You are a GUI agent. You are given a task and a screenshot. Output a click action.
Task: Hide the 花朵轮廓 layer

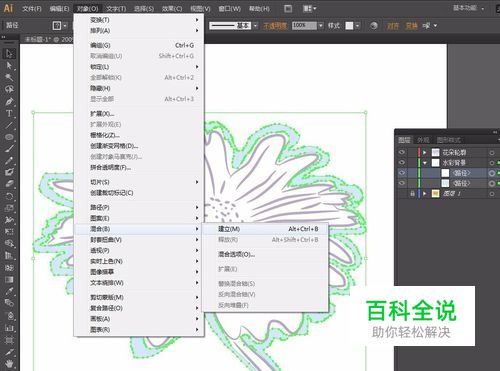402,152
